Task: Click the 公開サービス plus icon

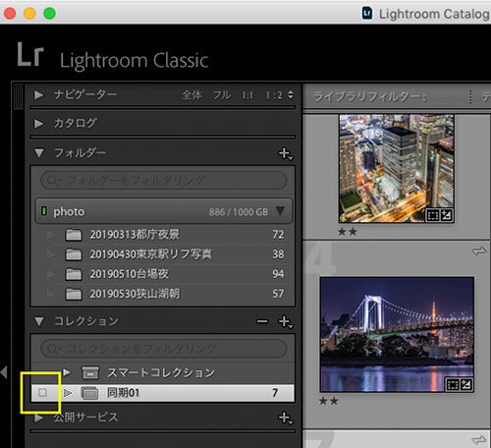Action: pos(285,418)
